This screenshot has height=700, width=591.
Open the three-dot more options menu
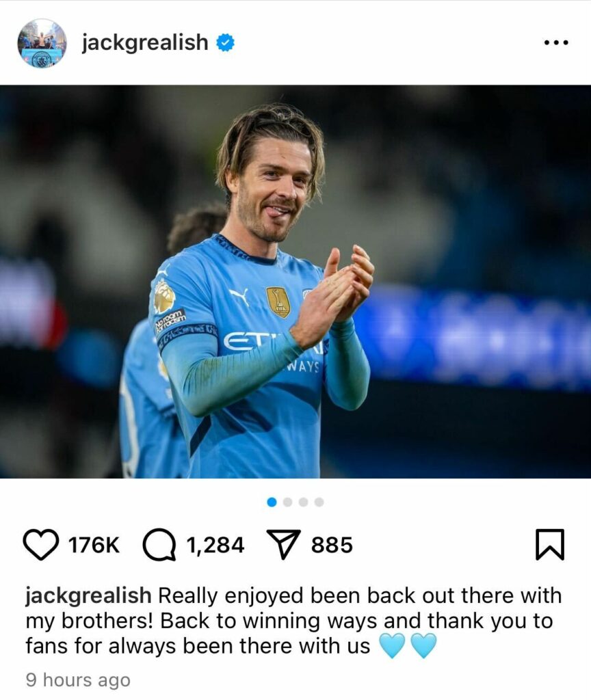click(x=556, y=43)
